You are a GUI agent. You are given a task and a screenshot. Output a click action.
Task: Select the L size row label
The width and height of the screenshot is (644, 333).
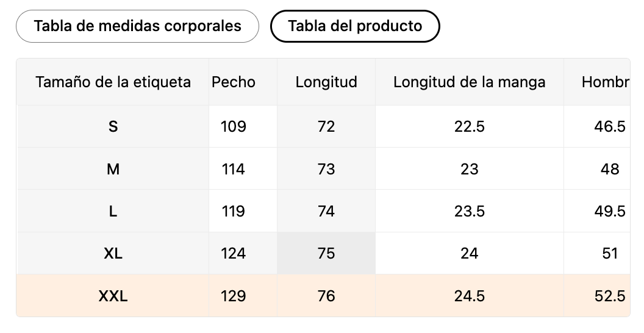click(113, 211)
